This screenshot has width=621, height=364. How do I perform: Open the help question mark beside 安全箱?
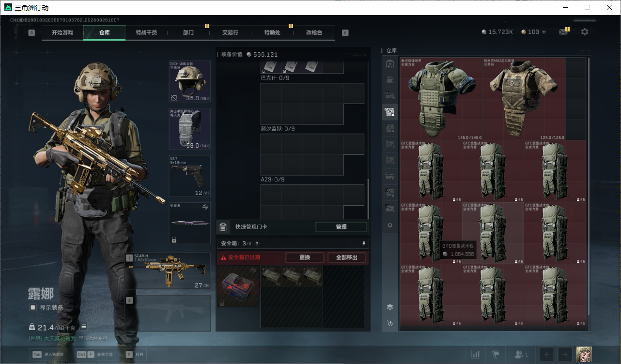(257, 243)
